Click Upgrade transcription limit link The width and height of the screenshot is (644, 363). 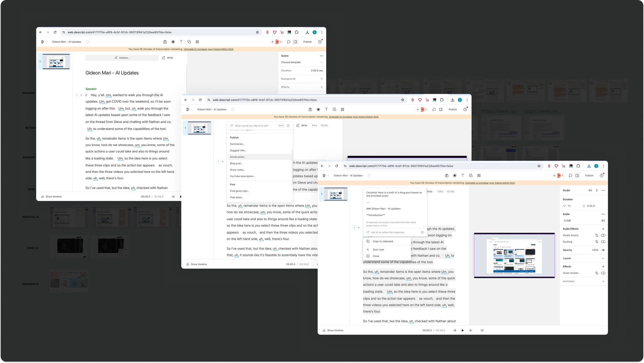point(490,183)
